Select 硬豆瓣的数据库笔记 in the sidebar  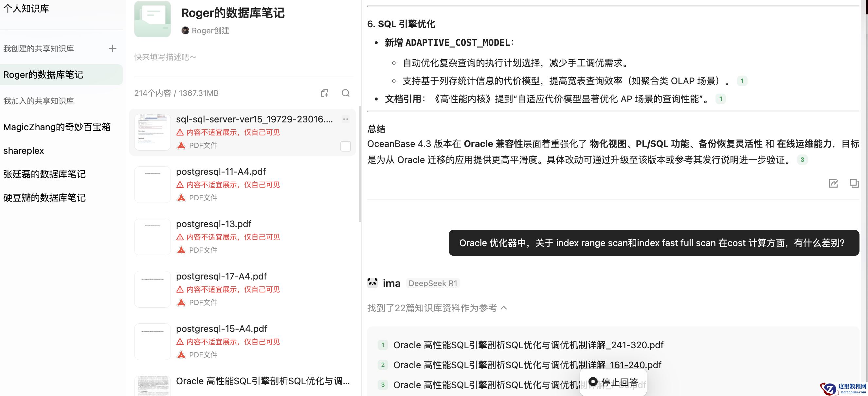(45, 198)
